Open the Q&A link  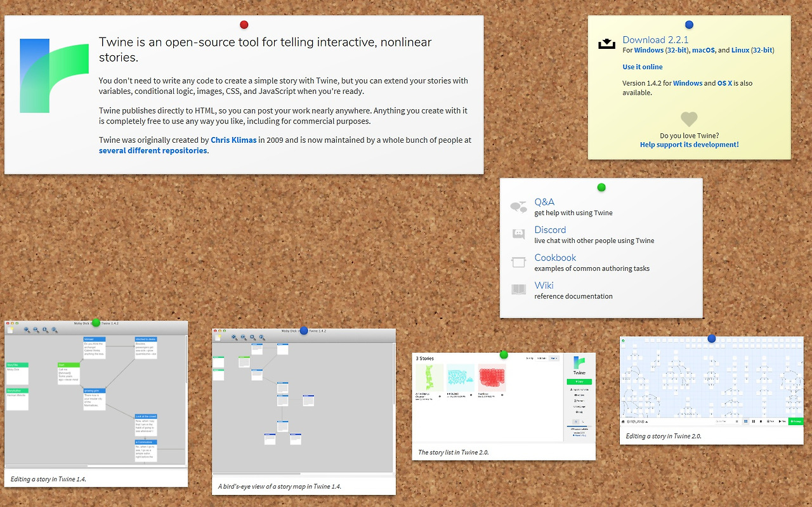click(x=544, y=202)
